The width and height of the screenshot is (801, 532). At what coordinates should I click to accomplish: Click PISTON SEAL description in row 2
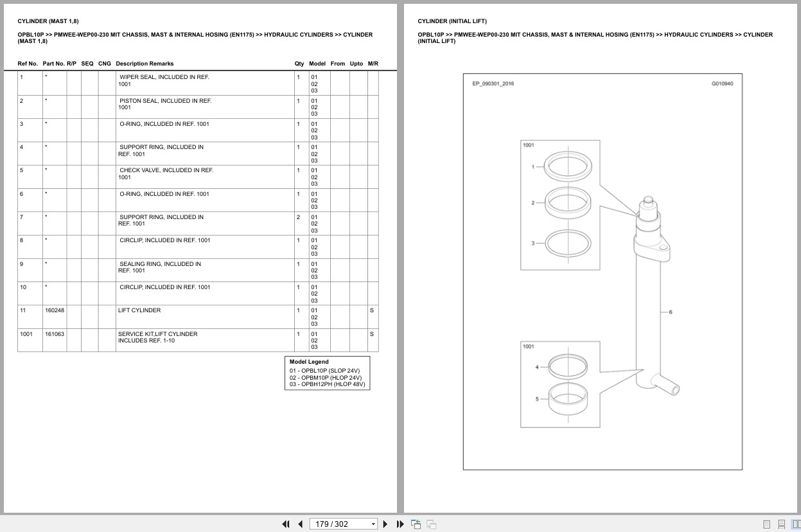click(165, 104)
